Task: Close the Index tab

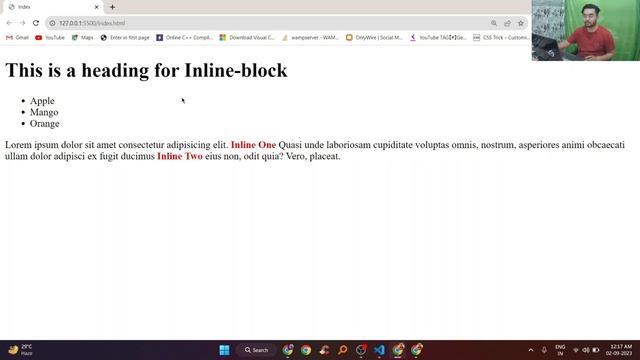Action: 97,7
